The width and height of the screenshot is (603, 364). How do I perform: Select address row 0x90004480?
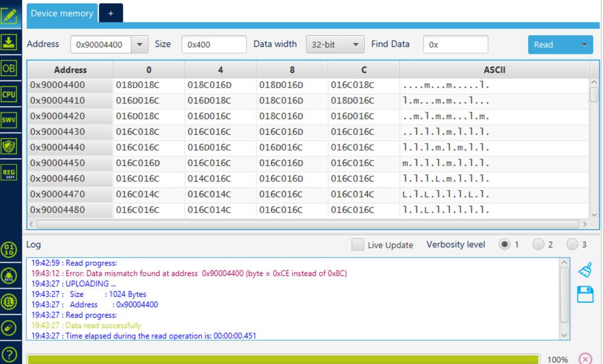coord(308,210)
